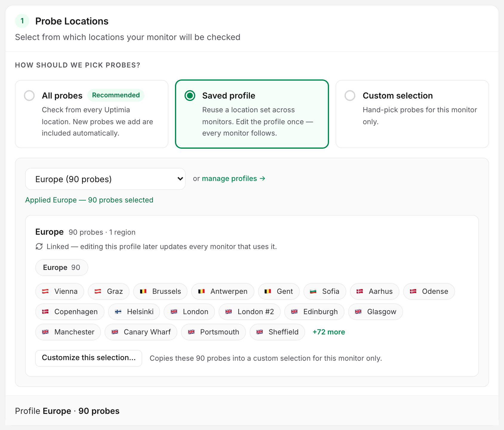Click the Sofia probe chip
Screen dimensions: 504x430
(x=325, y=291)
